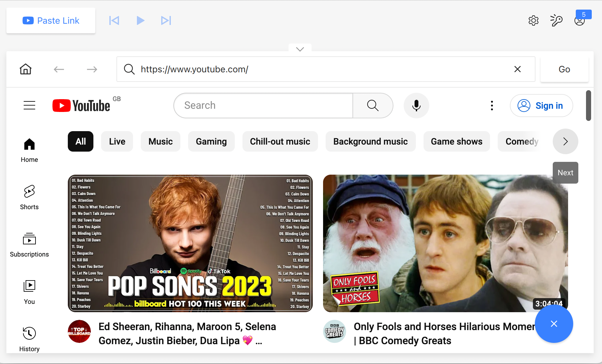602x364 pixels.
Task: Open Home in YouTube sidebar
Action: pyautogui.click(x=29, y=150)
